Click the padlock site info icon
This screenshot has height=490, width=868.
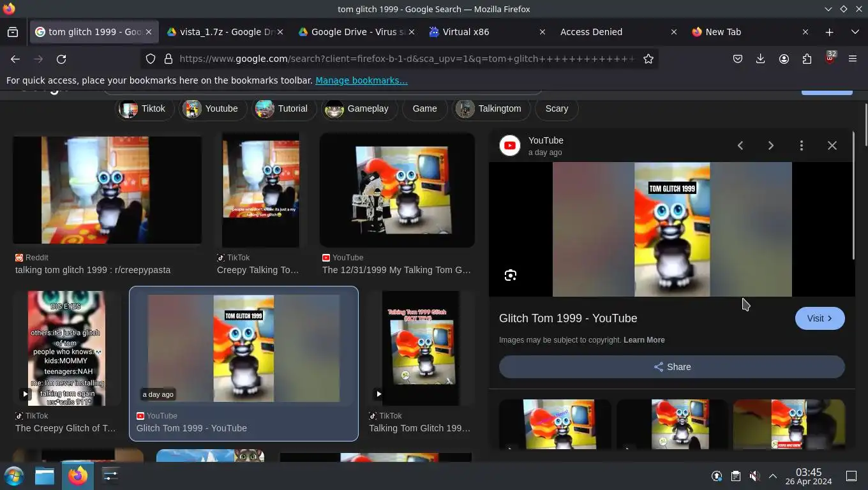point(168,59)
